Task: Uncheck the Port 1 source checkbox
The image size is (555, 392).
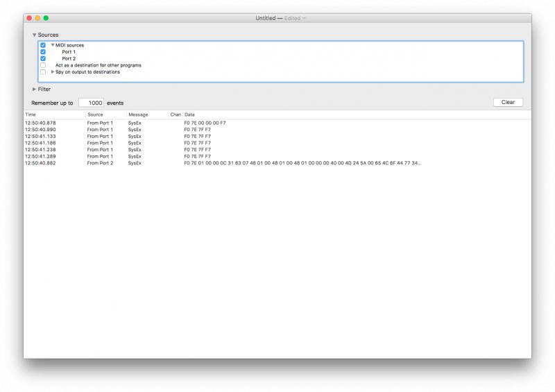Action: [x=43, y=52]
